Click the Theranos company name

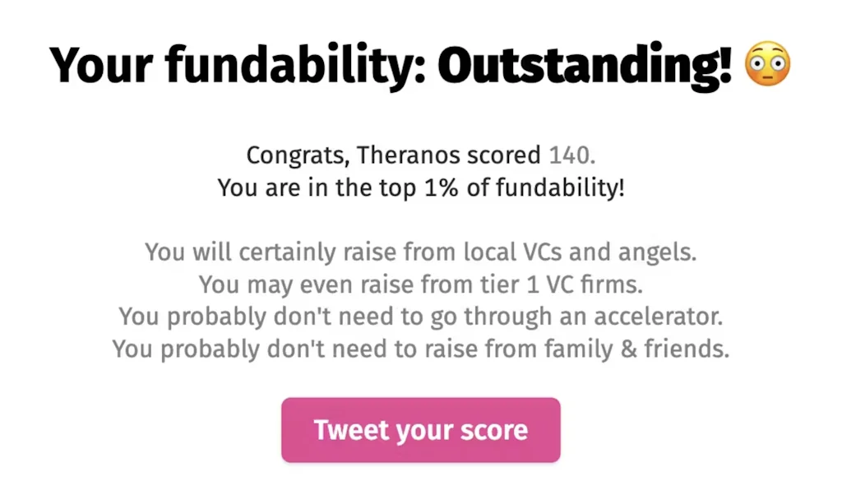point(407,155)
